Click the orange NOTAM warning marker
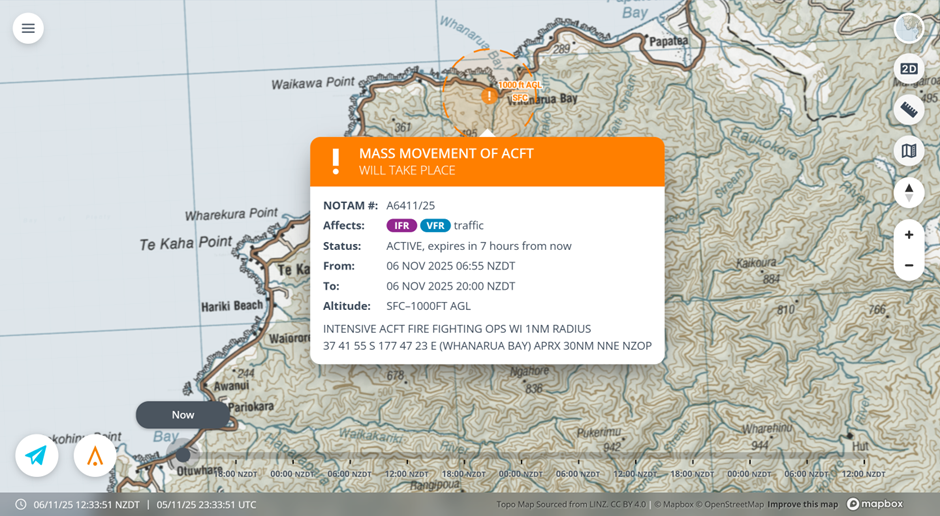 pyautogui.click(x=489, y=95)
